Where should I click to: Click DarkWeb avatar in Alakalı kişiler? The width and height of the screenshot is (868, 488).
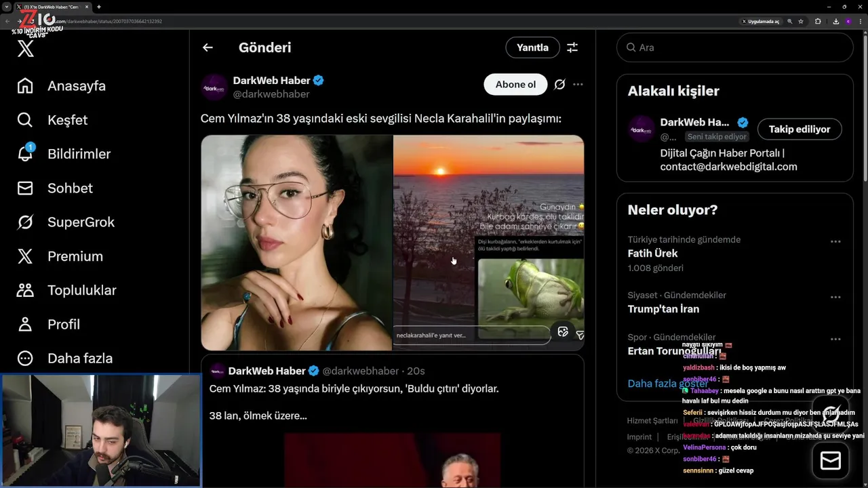pos(641,129)
